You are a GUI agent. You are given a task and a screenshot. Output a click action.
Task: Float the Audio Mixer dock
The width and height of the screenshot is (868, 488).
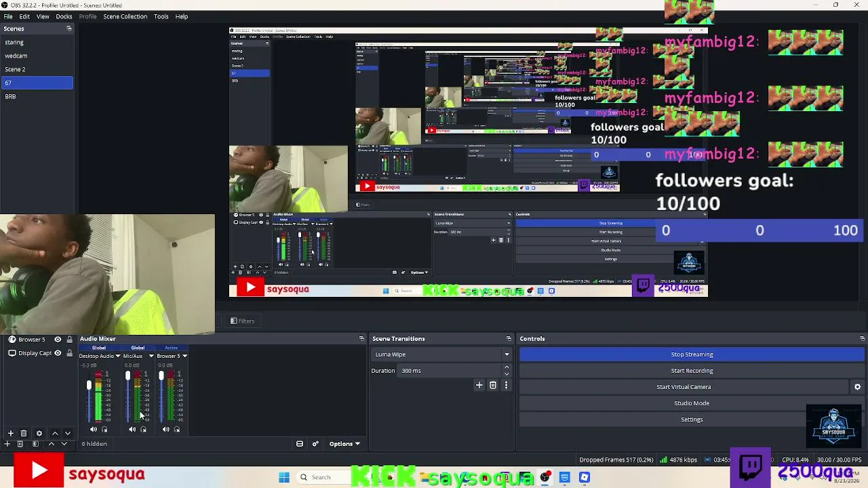pyautogui.click(x=361, y=339)
